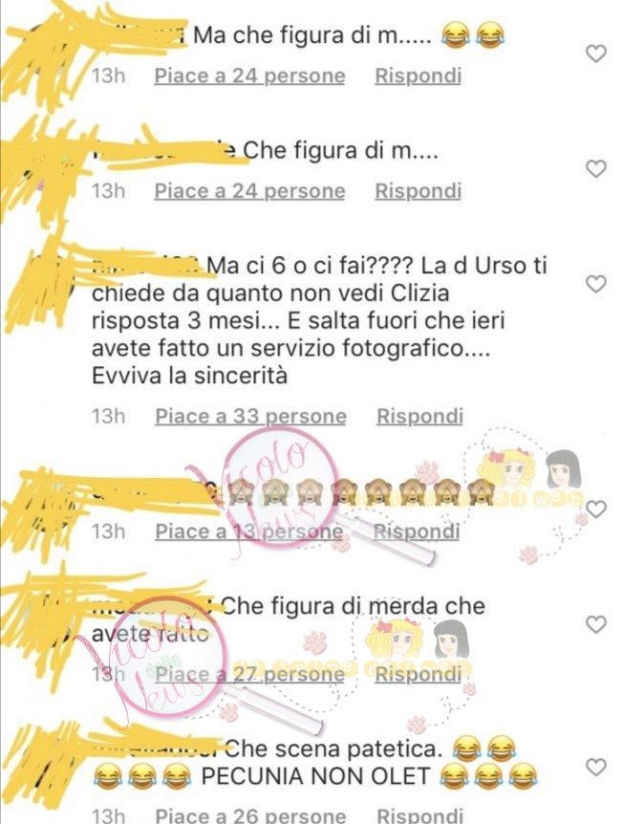Open 'Piace a 33 persone' likes list
This screenshot has height=824, width=644.
point(250,416)
